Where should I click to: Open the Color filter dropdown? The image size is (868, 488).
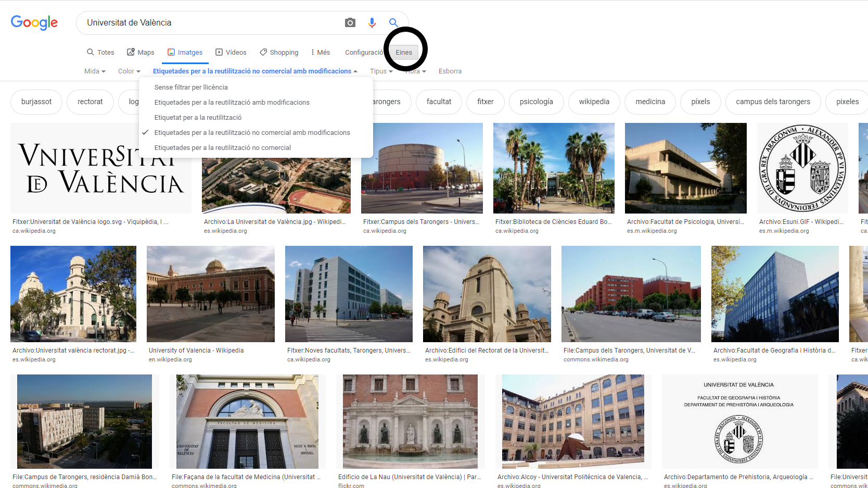pos(129,71)
